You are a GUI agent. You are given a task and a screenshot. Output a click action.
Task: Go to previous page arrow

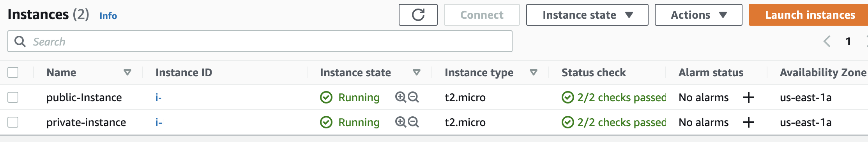tap(827, 41)
